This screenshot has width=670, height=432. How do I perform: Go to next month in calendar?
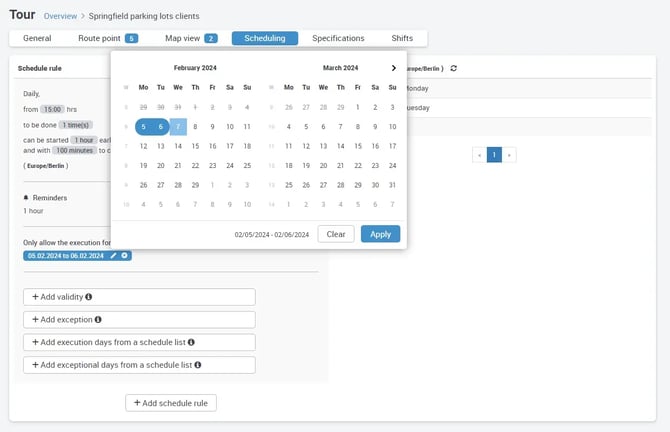(x=394, y=68)
